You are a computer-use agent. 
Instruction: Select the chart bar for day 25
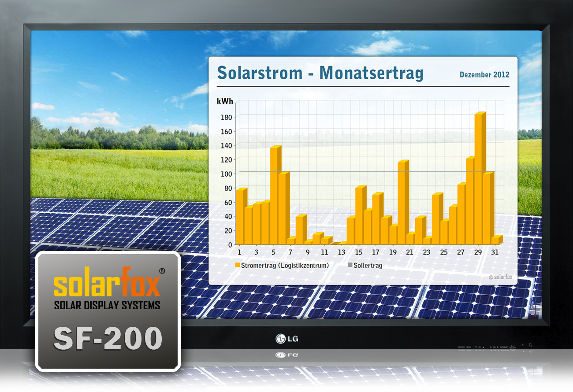coord(446,232)
